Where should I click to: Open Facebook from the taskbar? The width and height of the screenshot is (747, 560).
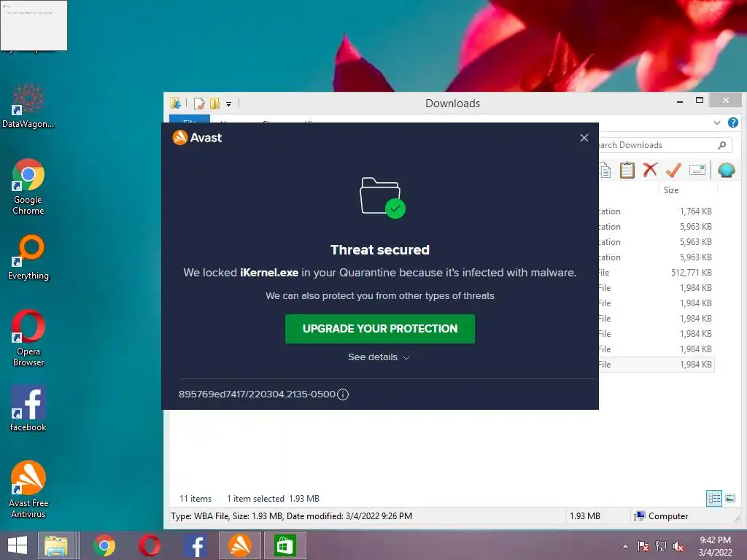(x=196, y=545)
